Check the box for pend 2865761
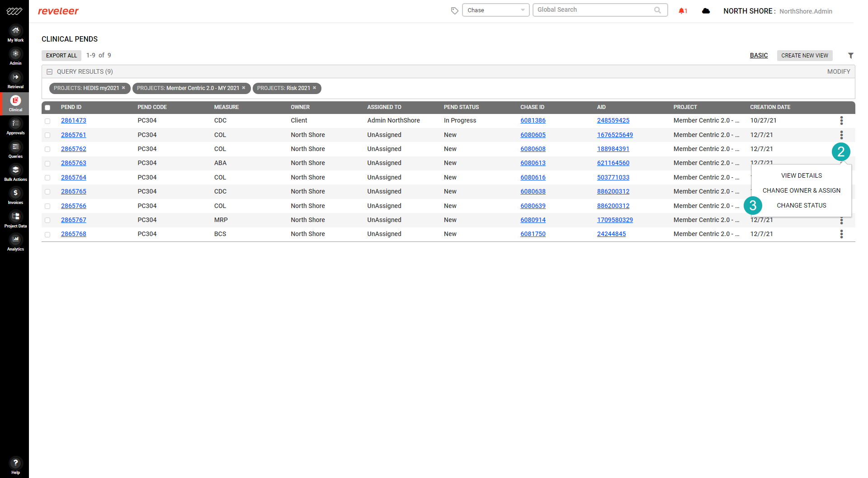Screen dimensions: 868x478 click(x=47, y=135)
